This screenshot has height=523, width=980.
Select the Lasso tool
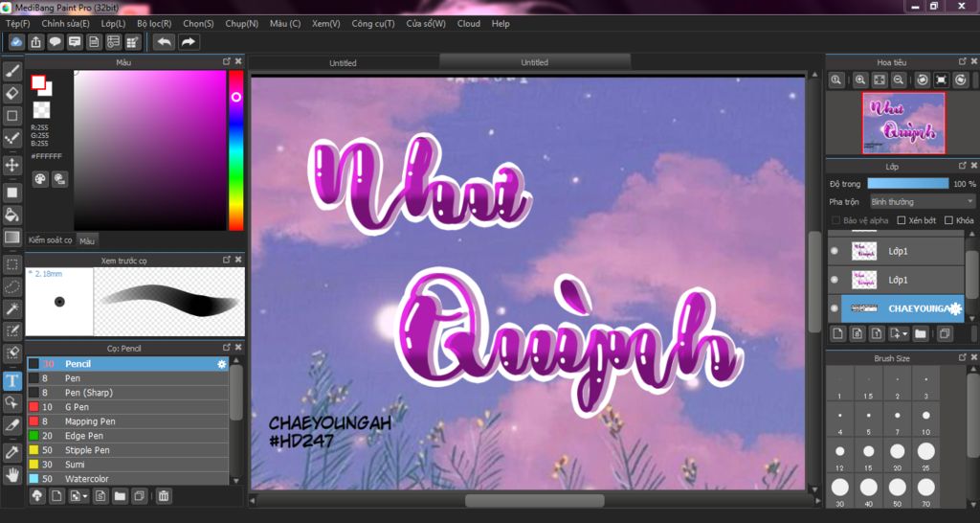11,286
